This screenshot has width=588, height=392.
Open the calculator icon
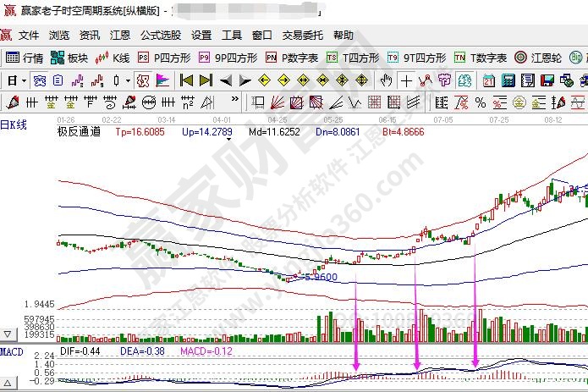click(508, 80)
